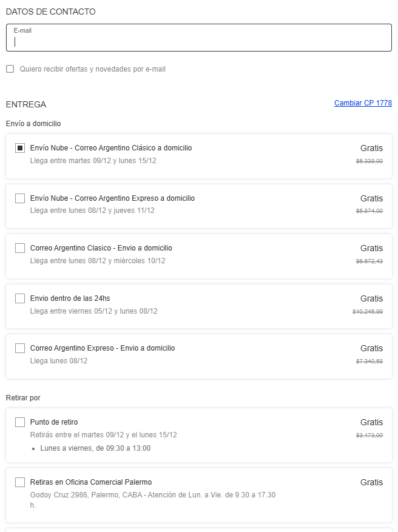Viewport: 398px width, 532px height.
Task: Click the Envio dentro de las 24hs label
Action: (70, 298)
